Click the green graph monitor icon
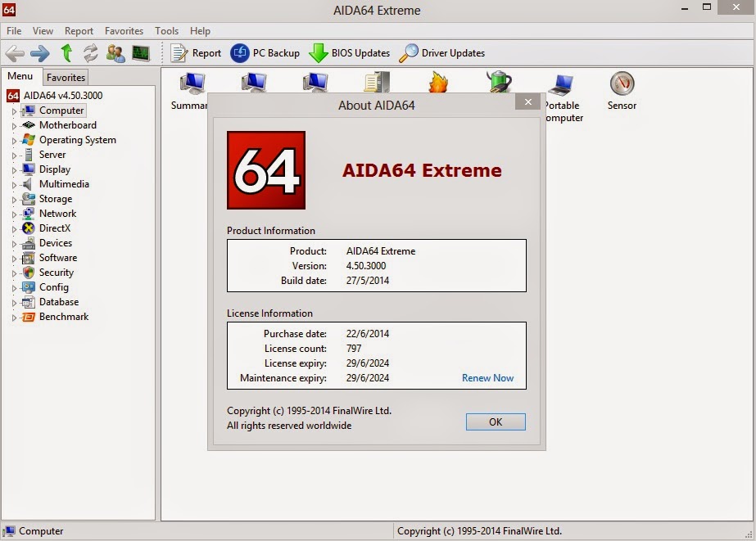 [141, 53]
